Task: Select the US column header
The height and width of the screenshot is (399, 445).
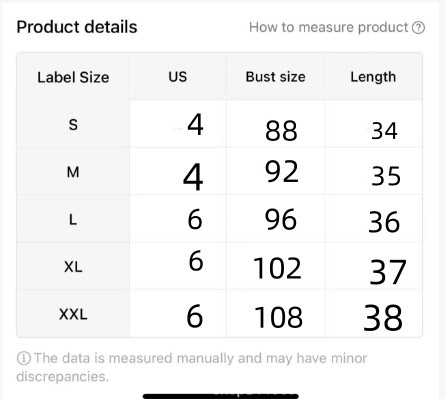Action: click(178, 77)
